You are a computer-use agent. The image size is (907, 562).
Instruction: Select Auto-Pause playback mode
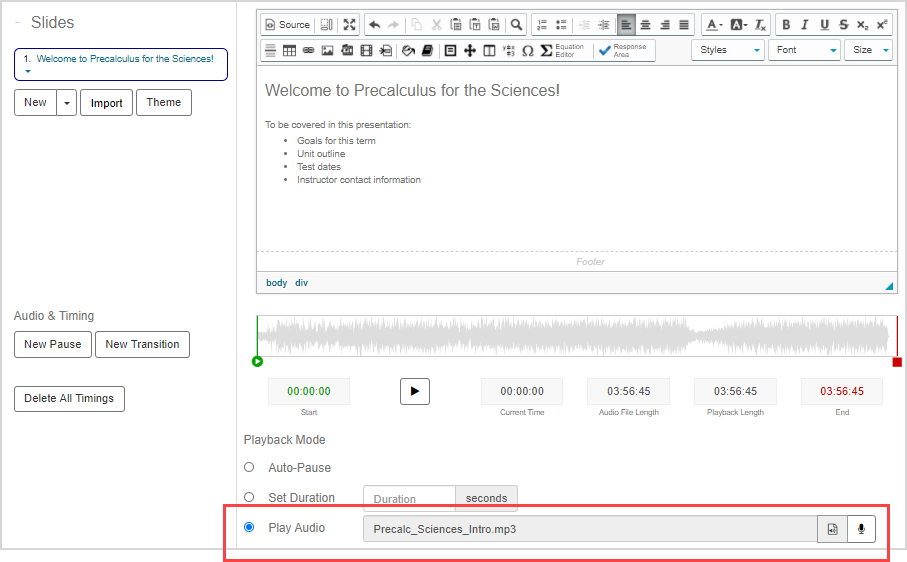pos(249,467)
